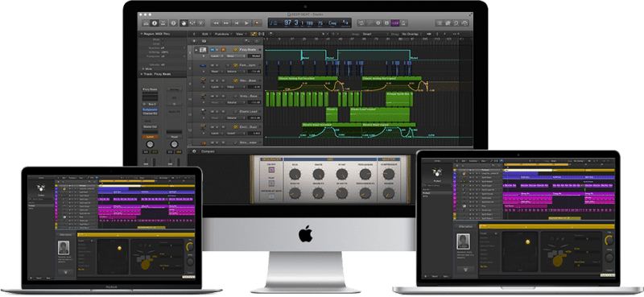The width and height of the screenshot is (644, 297).
Task: Open the Snap Smart dropdown on the iMac
Action: pyautogui.click(x=376, y=34)
